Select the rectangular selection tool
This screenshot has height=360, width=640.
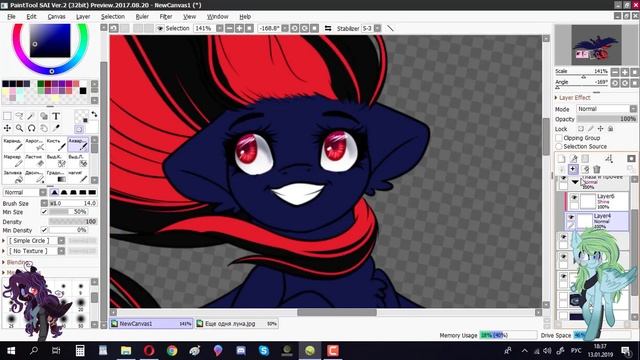(7, 116)
